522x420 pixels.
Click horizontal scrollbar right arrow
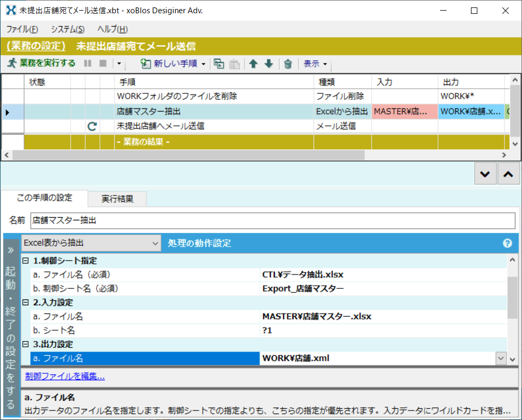(x=504, y=155)
